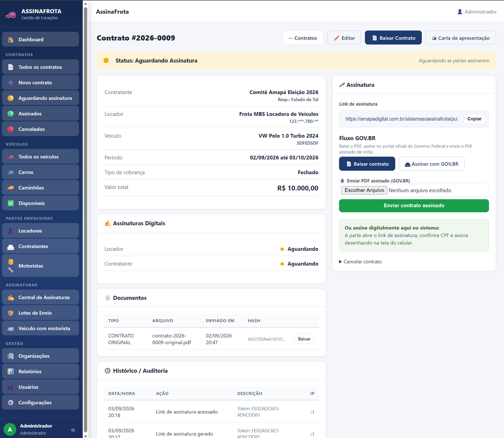Viewport: 504px width, 438px height.
Task: Click the R$ 10.000,00 total value
Action: [298, 188]
